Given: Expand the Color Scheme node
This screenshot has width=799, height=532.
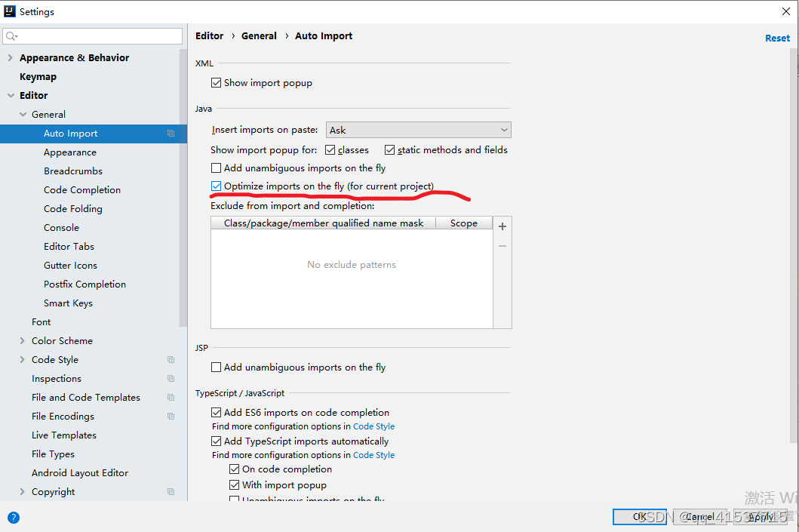Looking at the screenshot, I should pos(23,341).
